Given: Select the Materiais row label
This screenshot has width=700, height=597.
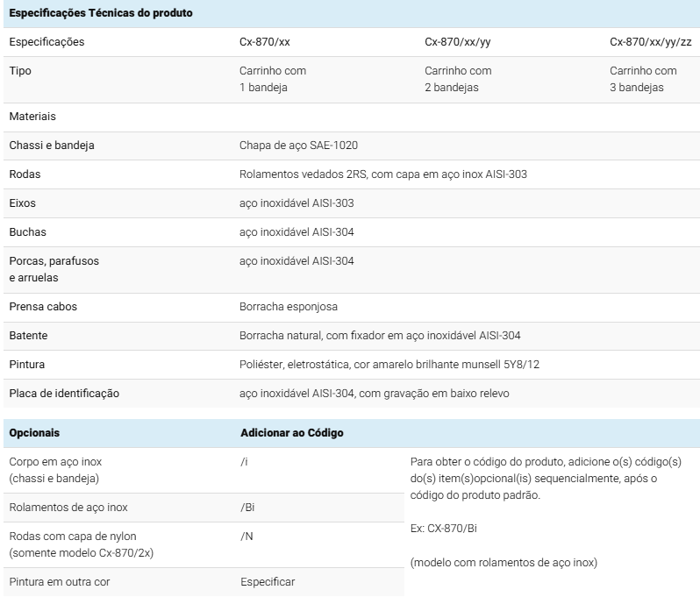Looking at the screenshot, I should click(32, 117).
